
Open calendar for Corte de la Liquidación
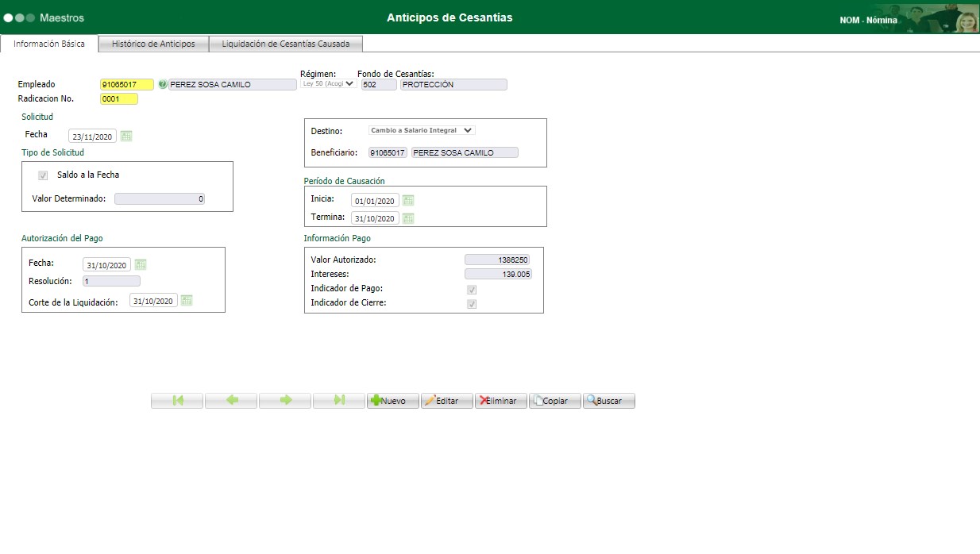186,300
